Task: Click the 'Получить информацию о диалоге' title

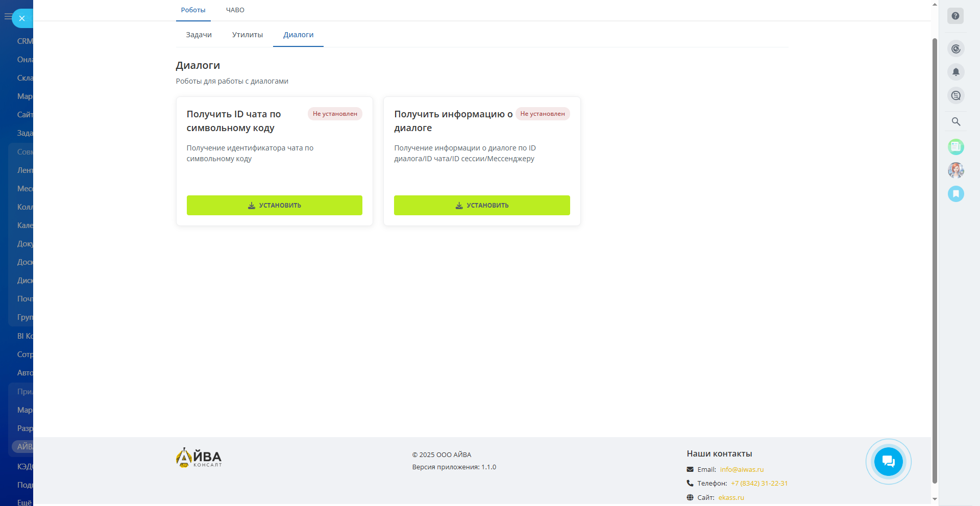Action: (453, 121)
